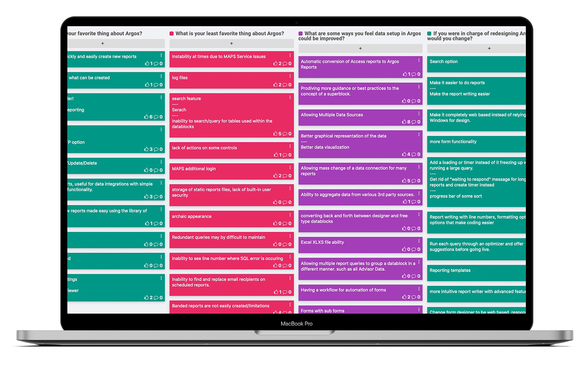This screenshot has height=368, width=588.
Task: Open 'more intuitive report writer' card
Action: click(x=477, y=294)
